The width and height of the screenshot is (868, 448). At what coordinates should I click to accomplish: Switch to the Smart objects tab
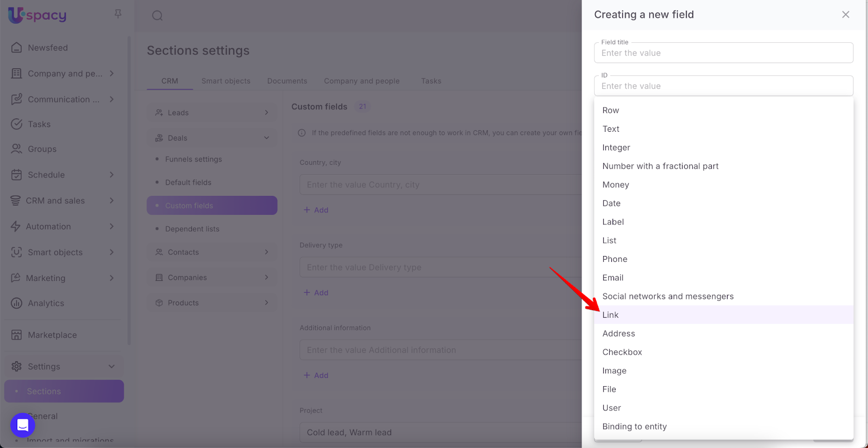226,81
